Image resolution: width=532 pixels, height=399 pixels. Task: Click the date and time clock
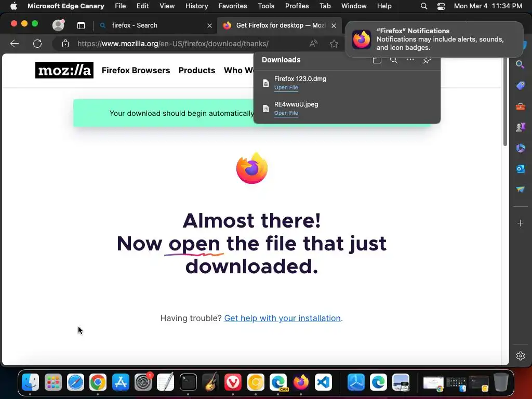[488, 6]
